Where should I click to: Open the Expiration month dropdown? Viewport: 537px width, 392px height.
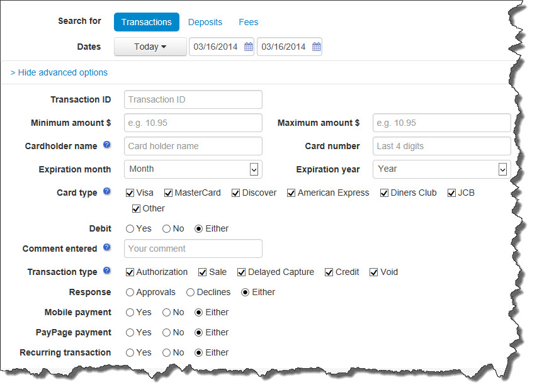[x=193, y=169]
